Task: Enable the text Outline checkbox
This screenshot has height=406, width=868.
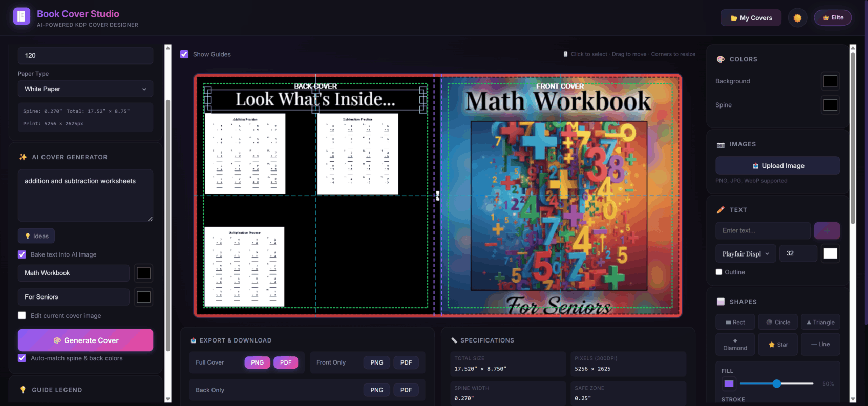Action: point(719,272)
